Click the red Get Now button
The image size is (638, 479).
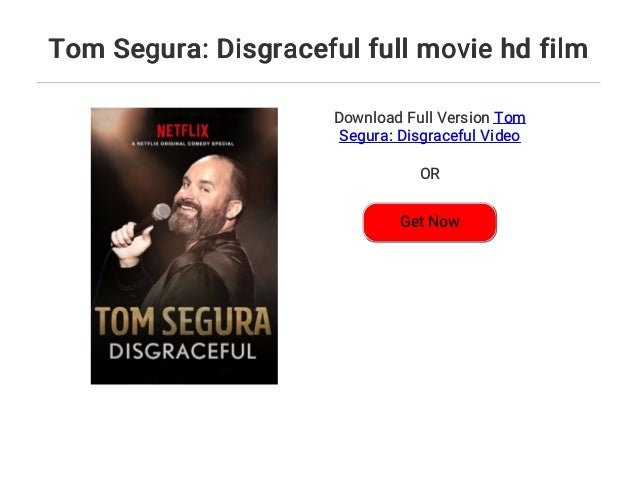click(x=429, y=222)
